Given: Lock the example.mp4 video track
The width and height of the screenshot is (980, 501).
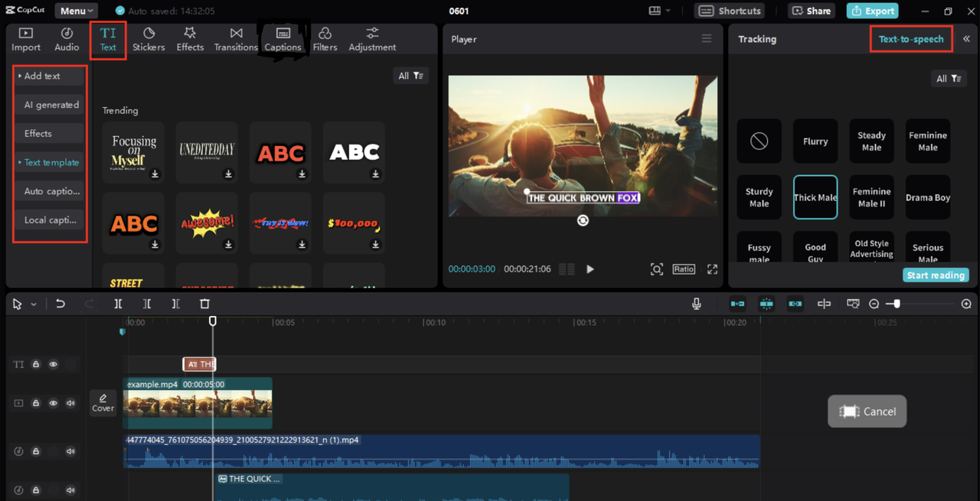Looking at the screenshot, I should point(36,403).
